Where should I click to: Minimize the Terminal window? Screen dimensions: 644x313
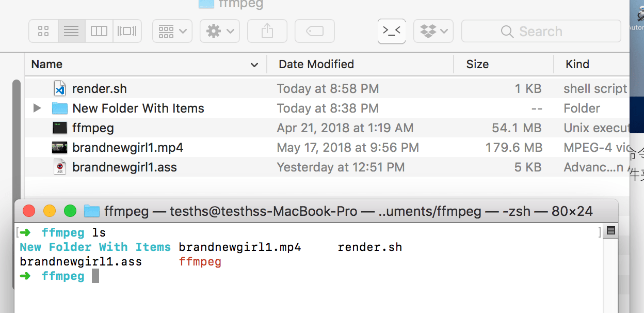tap(50, 211)
